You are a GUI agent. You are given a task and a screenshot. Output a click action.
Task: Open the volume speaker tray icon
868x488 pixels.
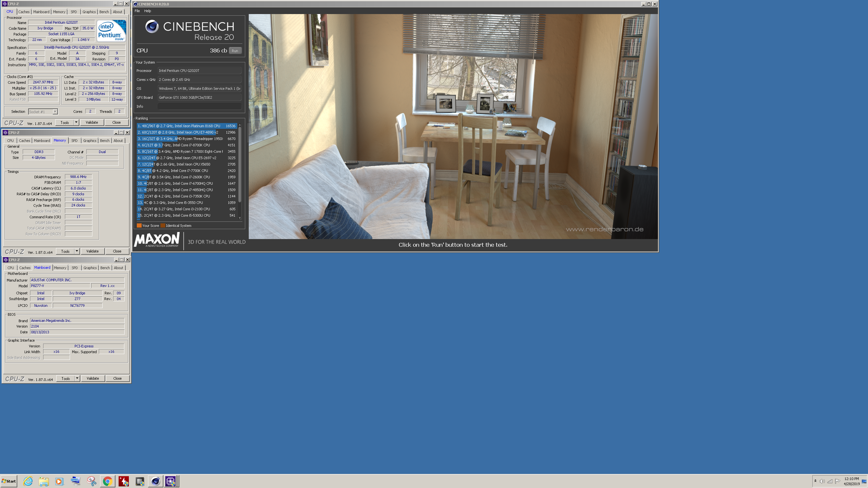pos(822,481)
